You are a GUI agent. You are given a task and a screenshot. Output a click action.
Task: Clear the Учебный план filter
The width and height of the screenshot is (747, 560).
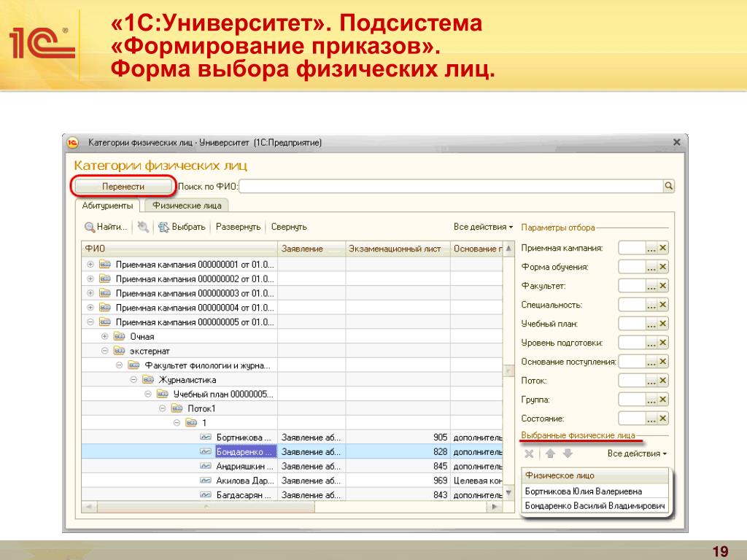click(662, 324)
